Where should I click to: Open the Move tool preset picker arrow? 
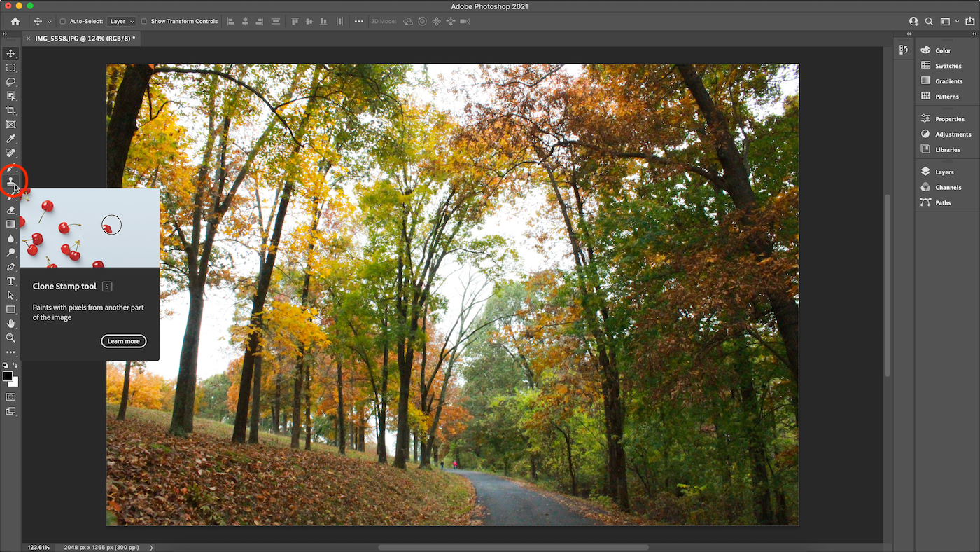click(x=49, y=22)
